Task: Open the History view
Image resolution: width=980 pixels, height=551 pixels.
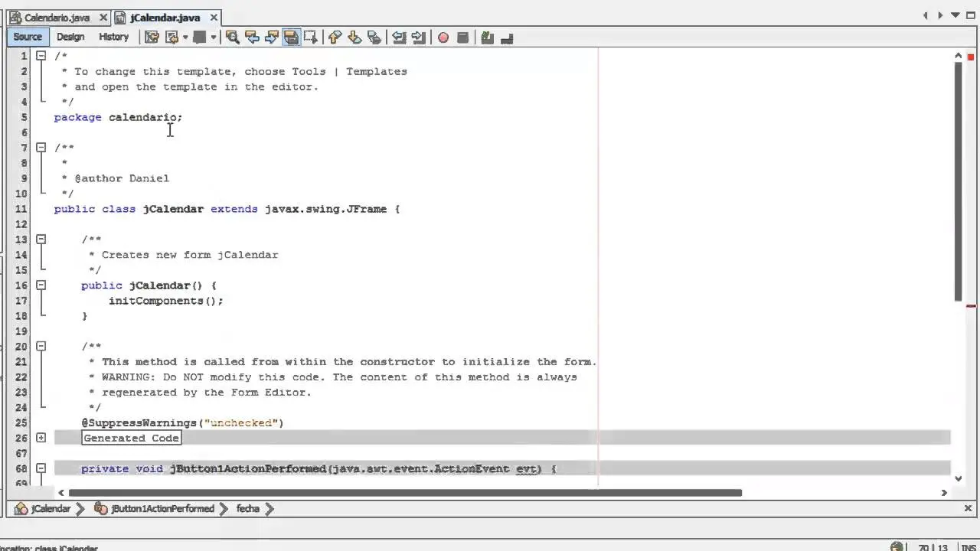Action: tap(113, 37)
